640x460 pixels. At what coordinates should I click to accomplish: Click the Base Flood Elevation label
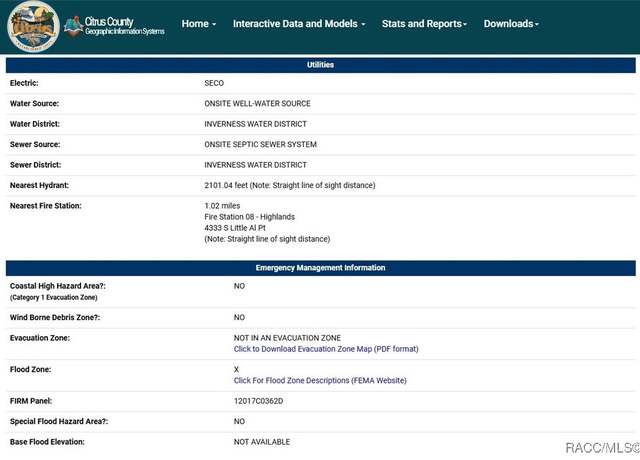(x=47, y=442)
